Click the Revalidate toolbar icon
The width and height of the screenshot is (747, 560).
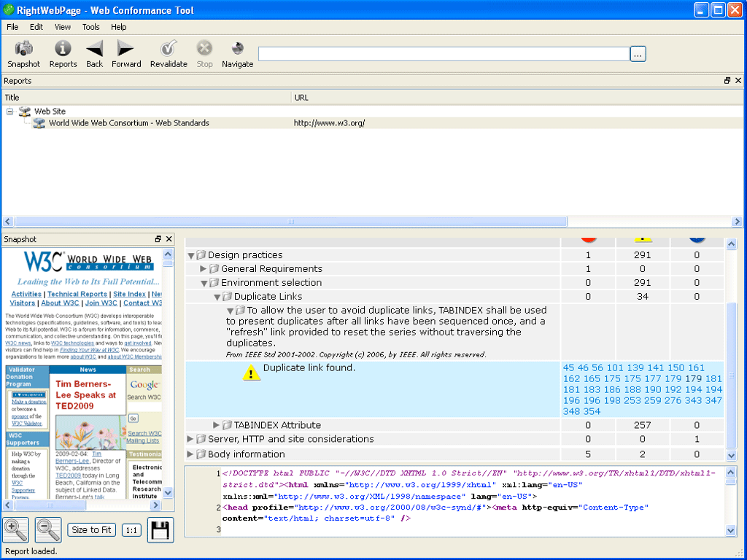click(169, 49)
